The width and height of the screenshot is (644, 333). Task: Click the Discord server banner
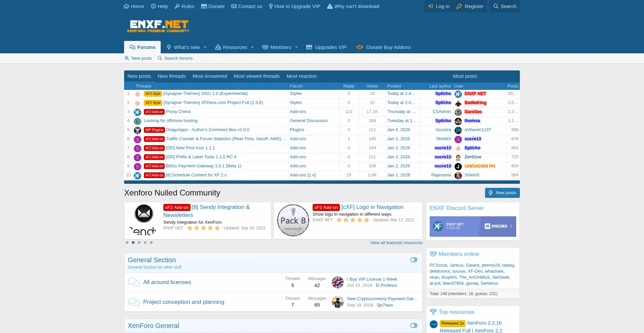tap(473, 226)
